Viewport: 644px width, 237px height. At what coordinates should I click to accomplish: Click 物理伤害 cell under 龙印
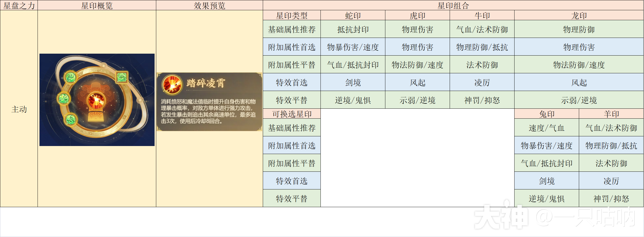click(x=579, y=47)
